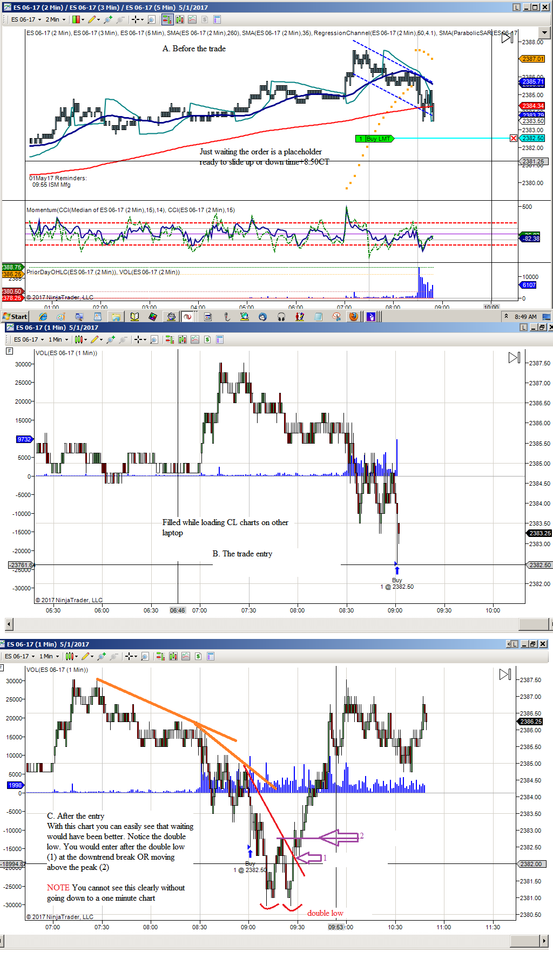Open the strategies icon in the bottom chart toolbar
553x980 pixels.
pyautogui.click(x=185, y=656)
